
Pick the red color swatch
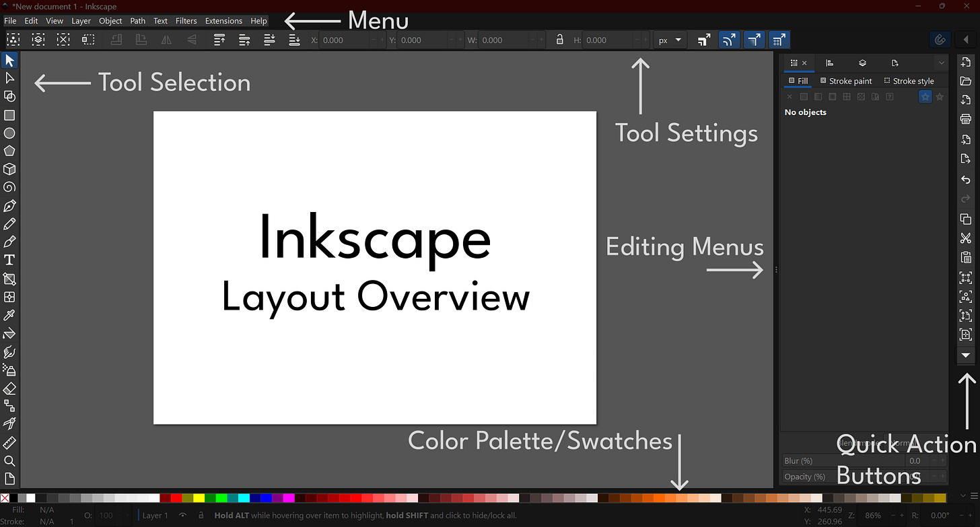[176, 498]
